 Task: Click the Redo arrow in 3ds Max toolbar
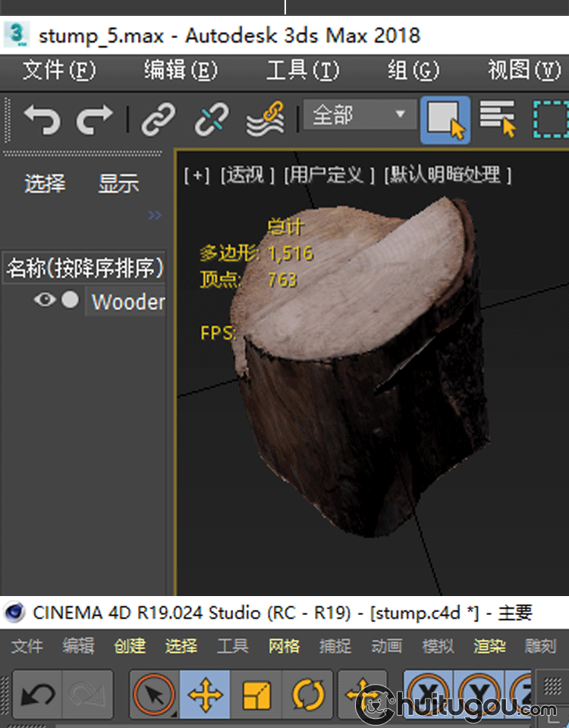pyautogui.click(x=95, y=120)
